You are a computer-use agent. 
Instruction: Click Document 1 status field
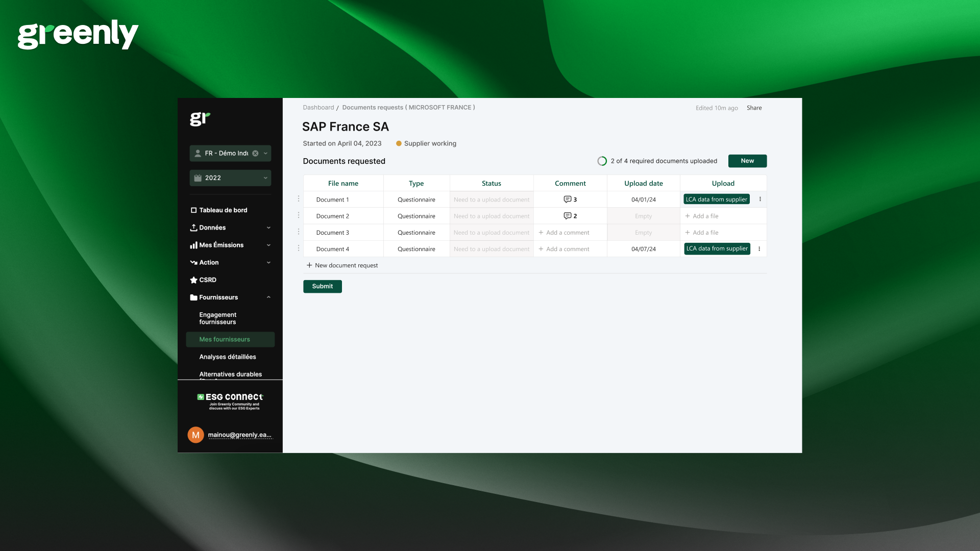click(x=492, y=200)
